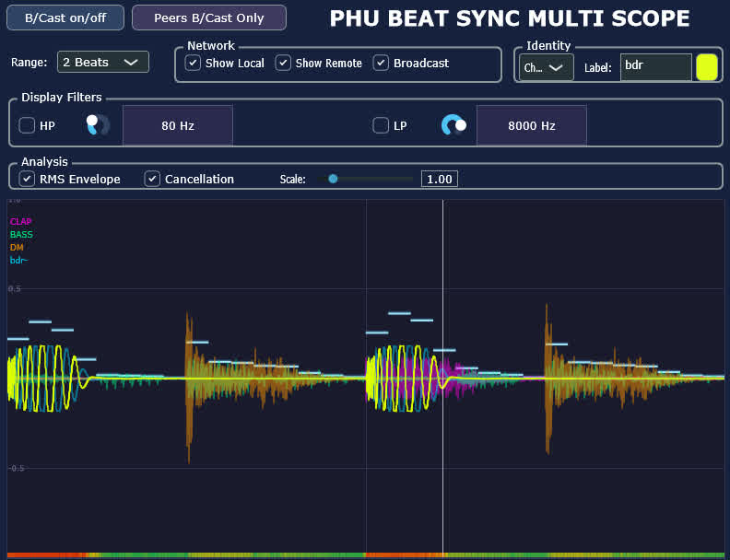Click the Scale value box 1.00
Image resolution: width=730 pixels, height=560 pixels.
tap(440, 179)
